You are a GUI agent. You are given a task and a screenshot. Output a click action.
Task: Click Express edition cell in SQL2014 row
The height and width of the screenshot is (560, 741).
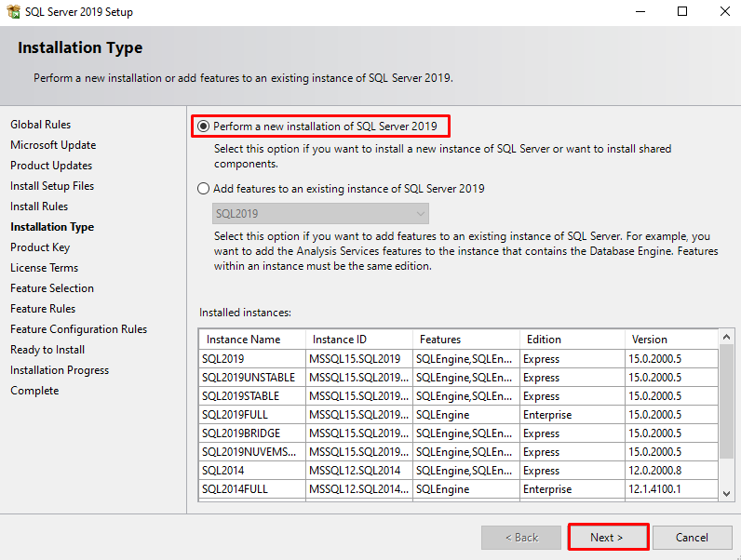[573, 471]
